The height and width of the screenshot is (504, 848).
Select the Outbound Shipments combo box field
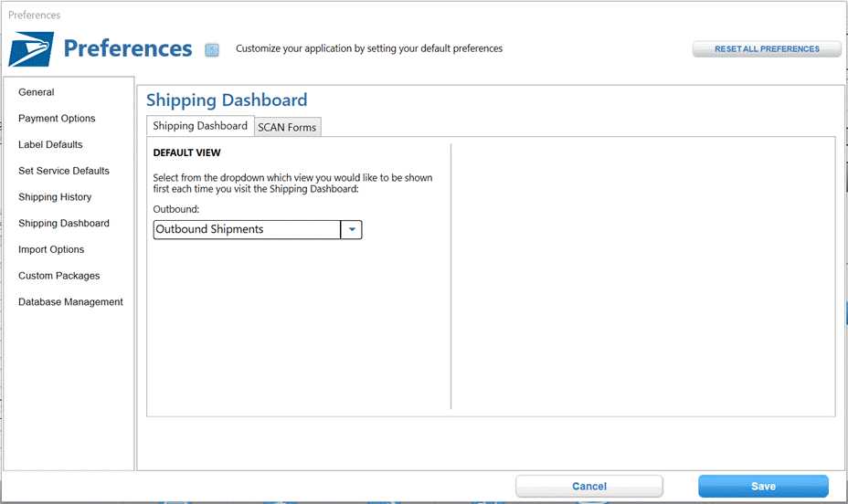[258, 229]
